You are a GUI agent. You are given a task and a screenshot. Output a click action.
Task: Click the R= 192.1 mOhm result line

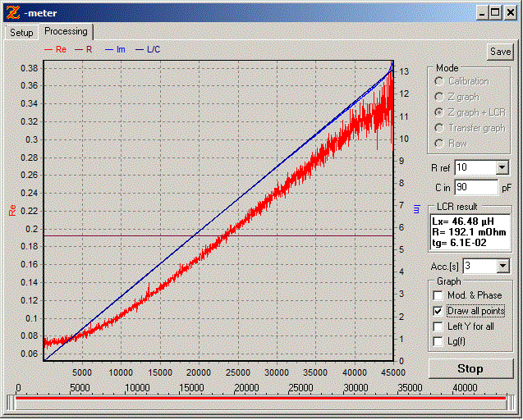469,232
